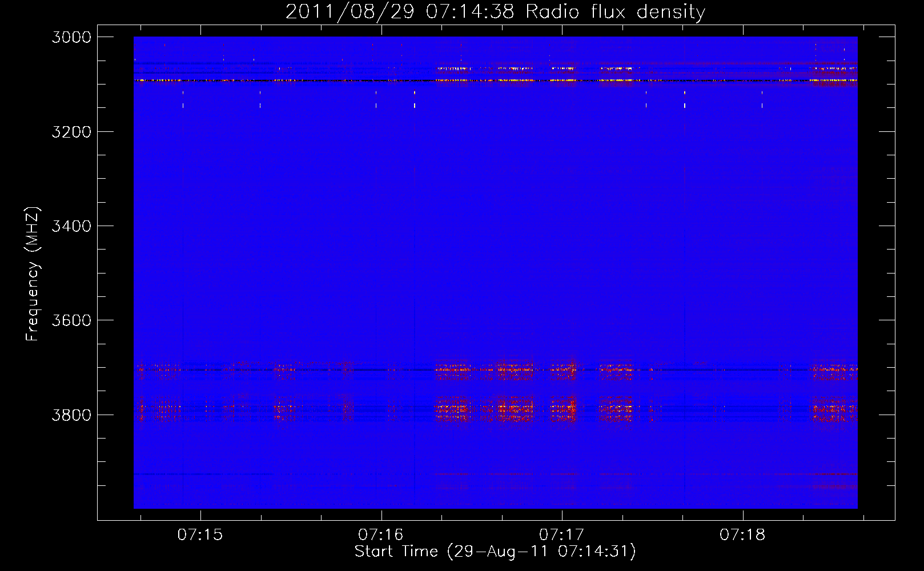Click the 07:16 time tick label
This screenshot has width=924, height=571.
tap(381, 535)
